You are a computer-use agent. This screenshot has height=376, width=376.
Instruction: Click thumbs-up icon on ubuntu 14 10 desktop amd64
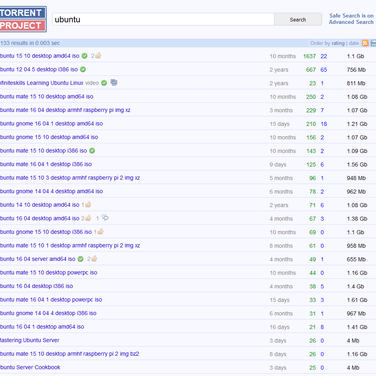click(88, 204)
